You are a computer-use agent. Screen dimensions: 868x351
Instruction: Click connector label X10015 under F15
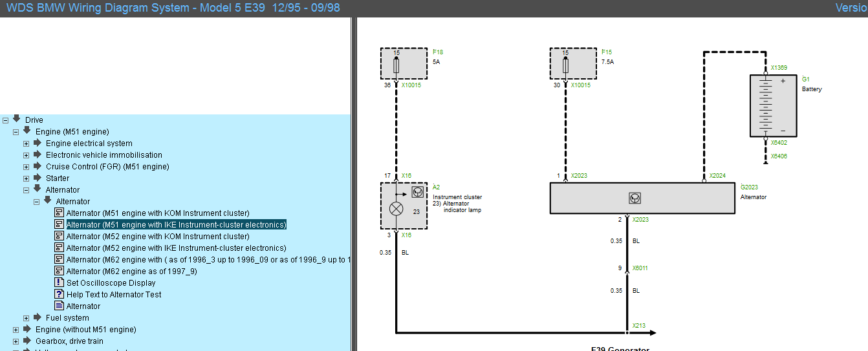[x=580, y=85]
